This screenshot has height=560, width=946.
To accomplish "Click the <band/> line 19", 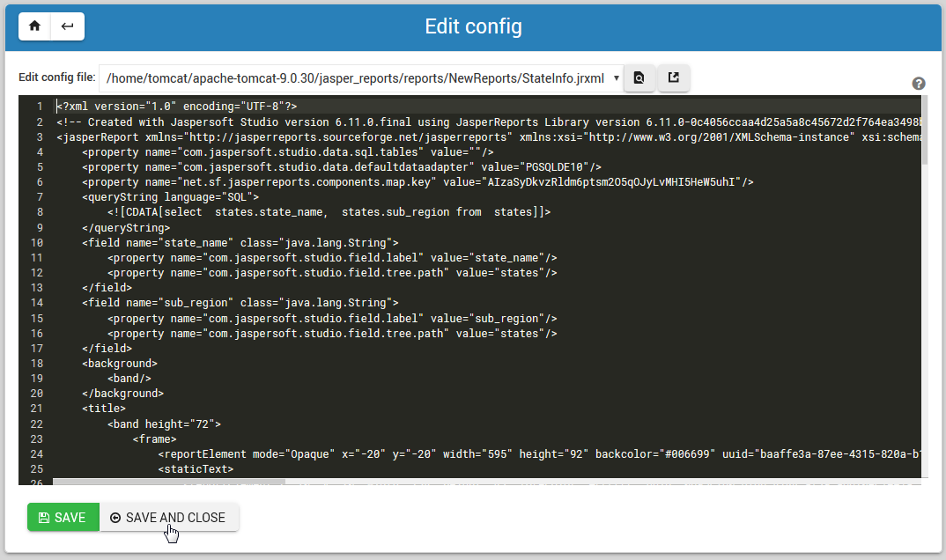I will tap(129, 379).
